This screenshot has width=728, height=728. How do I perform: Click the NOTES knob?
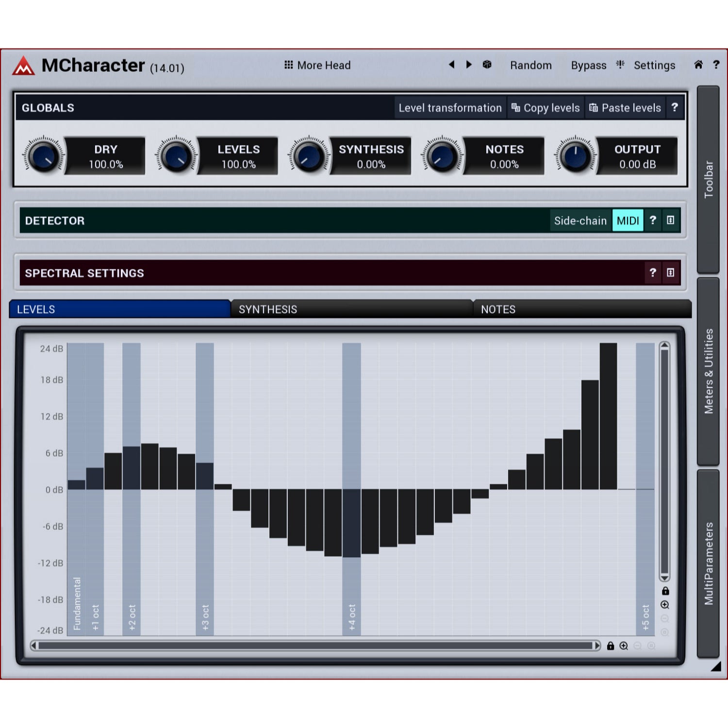click(x=442, y=156)
